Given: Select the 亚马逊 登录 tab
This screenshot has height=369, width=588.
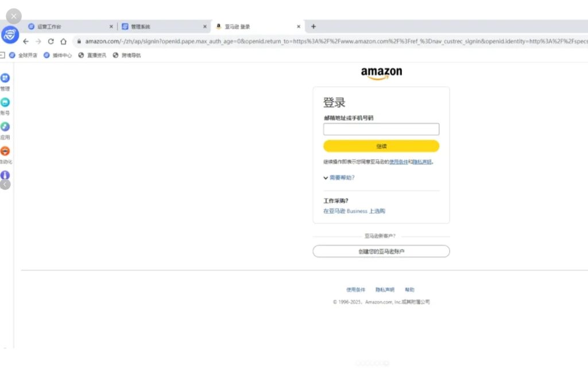Looking at the screenshot, I should (258, 26).
